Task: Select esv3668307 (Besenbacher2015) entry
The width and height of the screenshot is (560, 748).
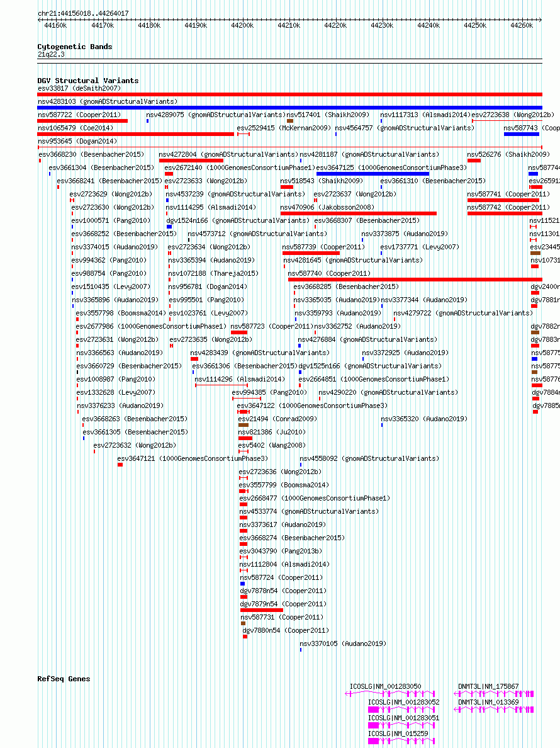Action: (367, 221)
